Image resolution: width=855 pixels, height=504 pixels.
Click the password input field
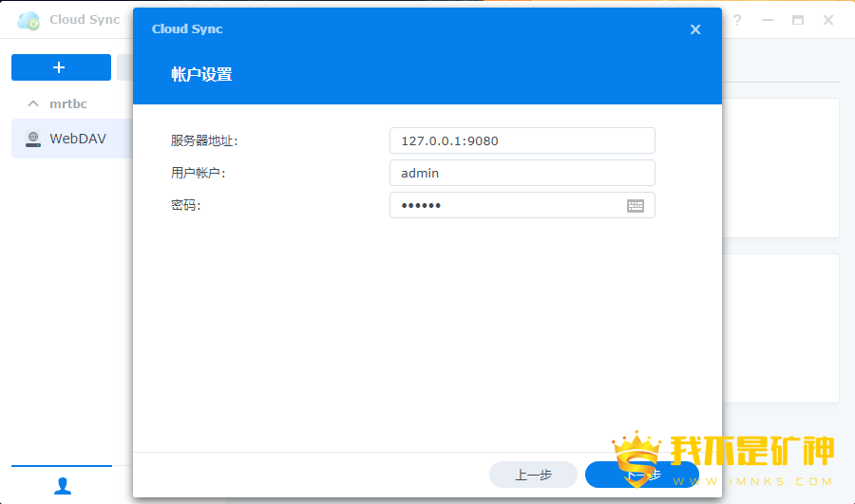point(522,205)
